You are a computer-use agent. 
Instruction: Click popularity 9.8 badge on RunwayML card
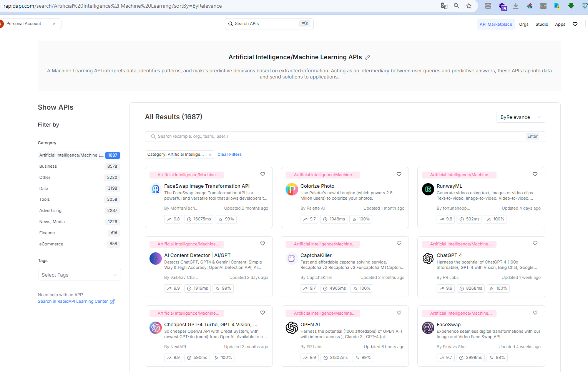[446, 219]
